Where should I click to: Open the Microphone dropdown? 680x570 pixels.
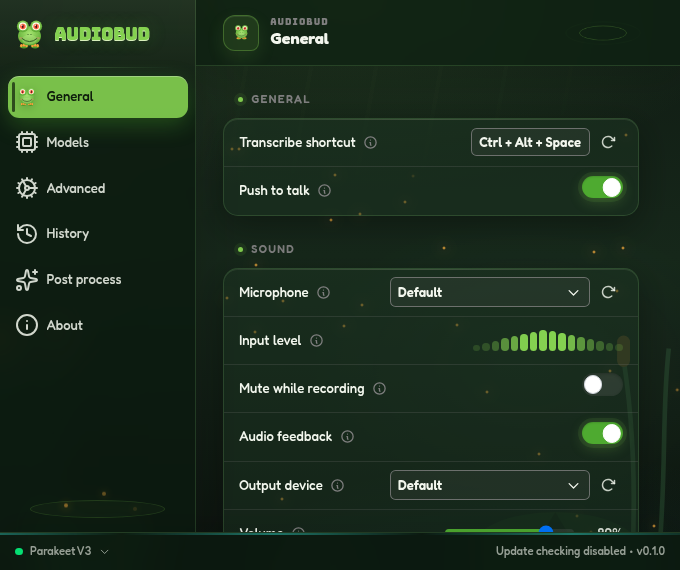click(x=490, y=292)
